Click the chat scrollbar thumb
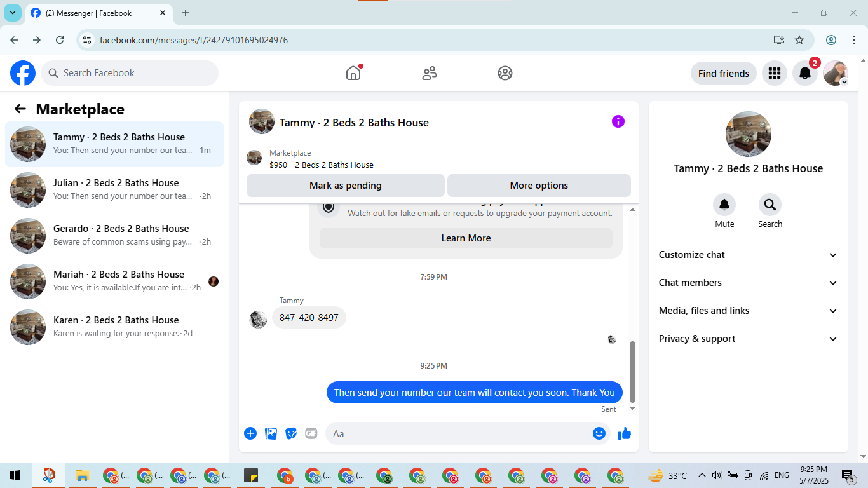Image resolution: width=868 pixels, height=488 pixels. pyautogui.click(x=632, y=372)
